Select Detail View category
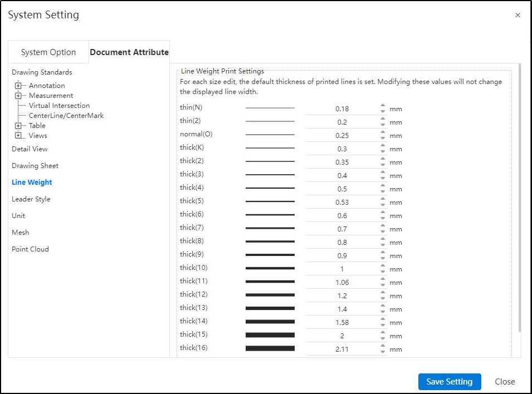Screen dimensions: 532x394 tap(30, 149)
